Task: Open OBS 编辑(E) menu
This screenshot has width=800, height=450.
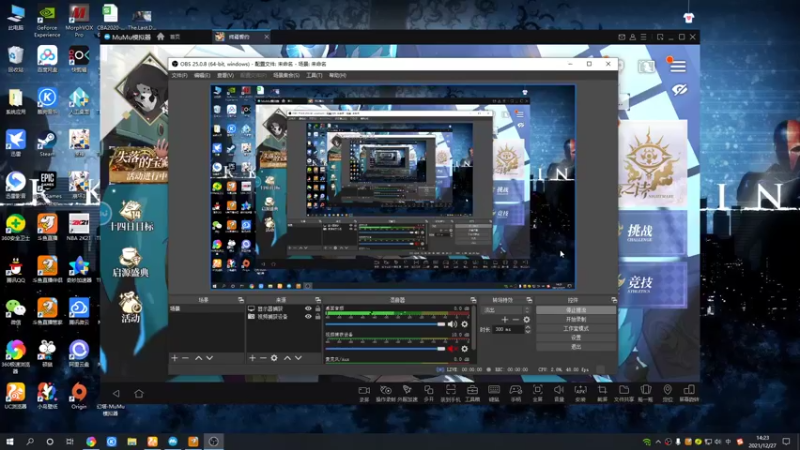Action: coord(202,76)
